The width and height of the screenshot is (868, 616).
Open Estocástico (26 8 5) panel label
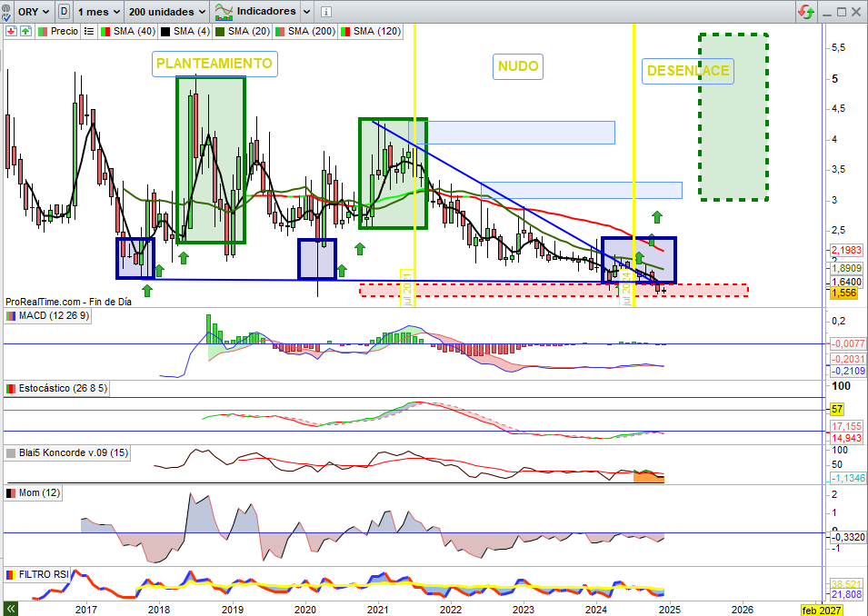pyautogui.click(x=56, y=389)
